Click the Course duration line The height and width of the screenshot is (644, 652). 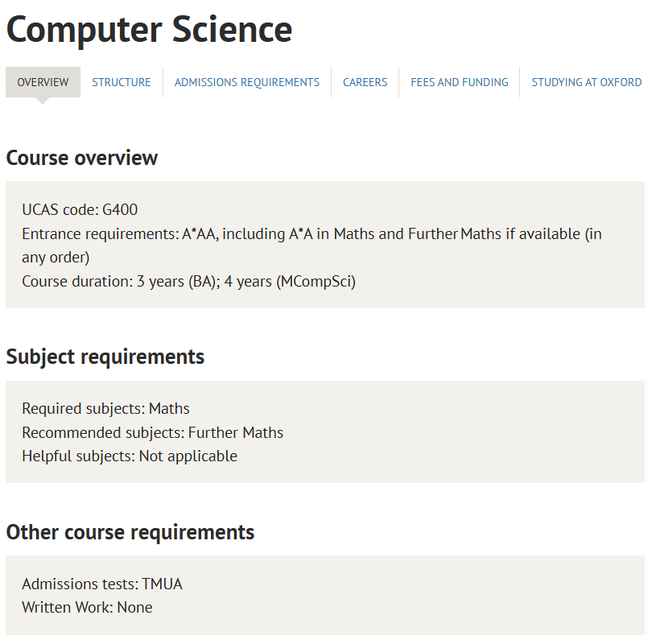pyautogui.click(x=188, y=282)
